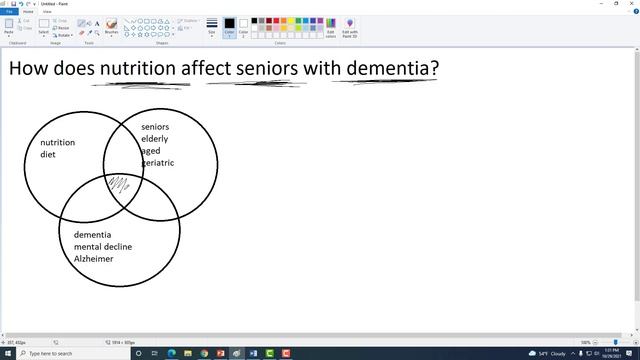Open Word from the taskbar
This screenshot has width=640, height=360.
pos(253,353)
